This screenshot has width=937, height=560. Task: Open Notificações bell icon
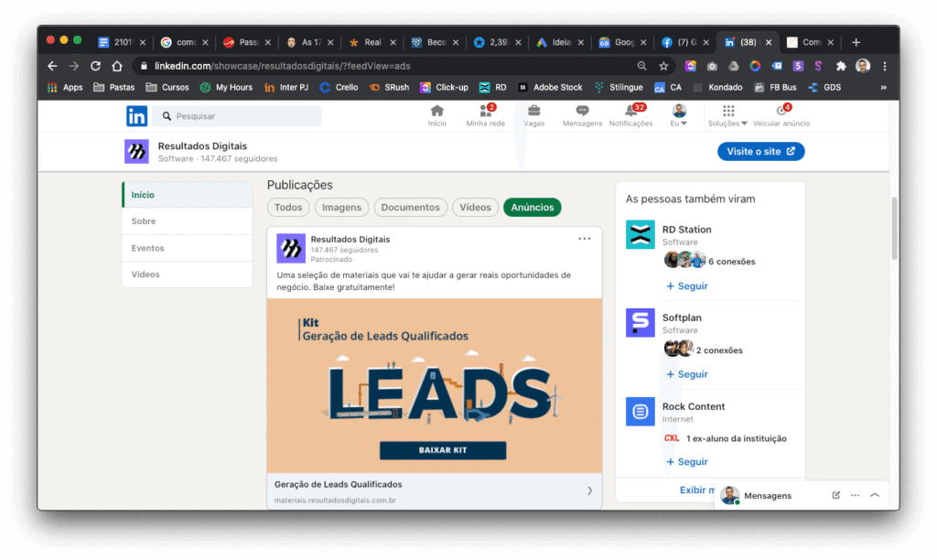(630, 115)
